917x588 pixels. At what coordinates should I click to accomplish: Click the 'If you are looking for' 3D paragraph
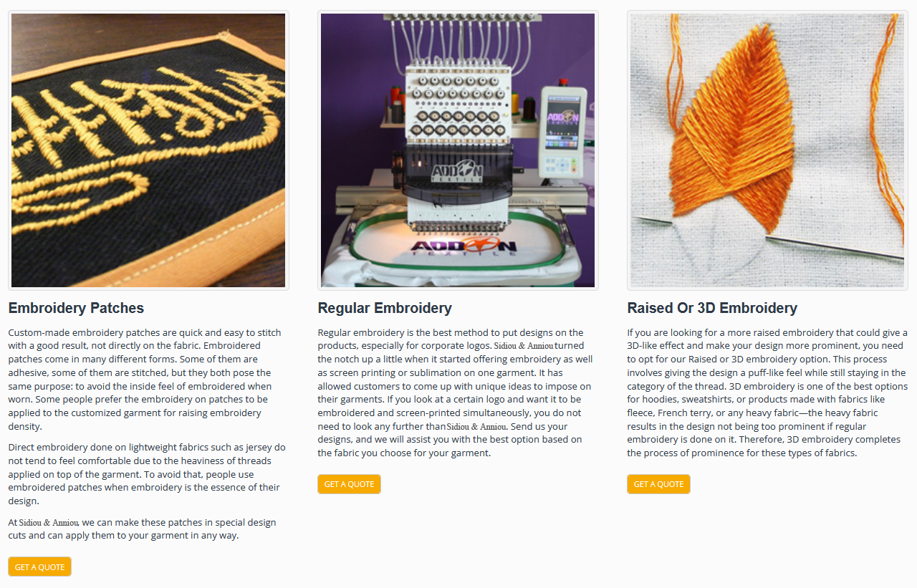[768, 392]
